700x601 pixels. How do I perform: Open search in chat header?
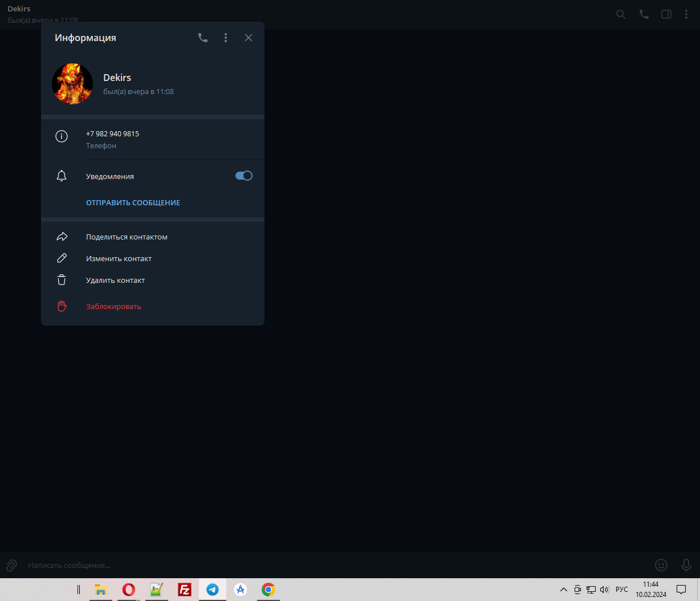pyautogui.click(x=621, y=14)
